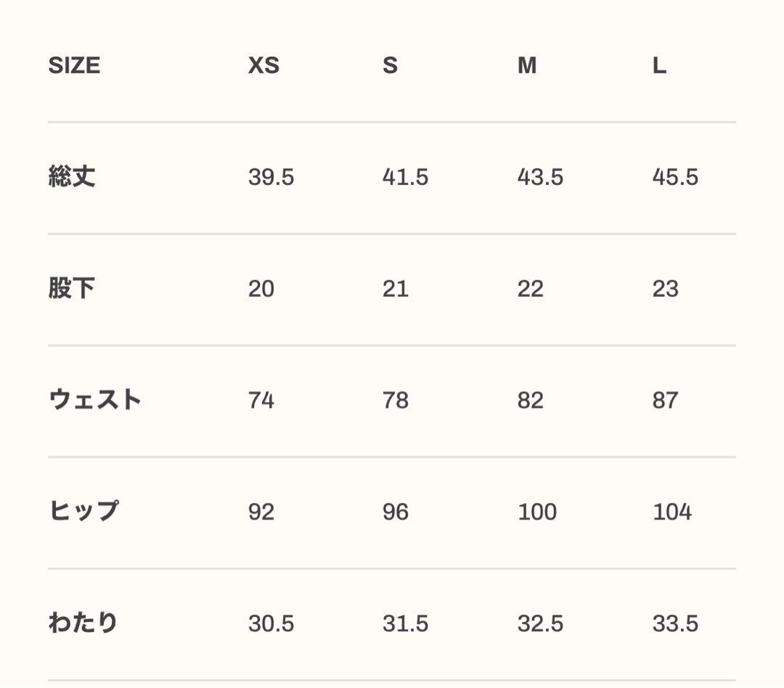The height and width of the screenshot is (688, 784).
Task: Click the ヒップ row label
Action: click(83, 512)
